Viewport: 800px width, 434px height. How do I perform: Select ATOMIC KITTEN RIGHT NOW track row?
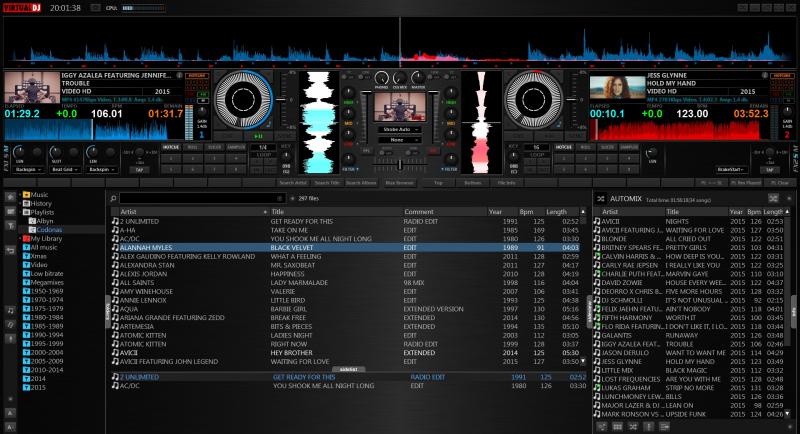(345, 344)
